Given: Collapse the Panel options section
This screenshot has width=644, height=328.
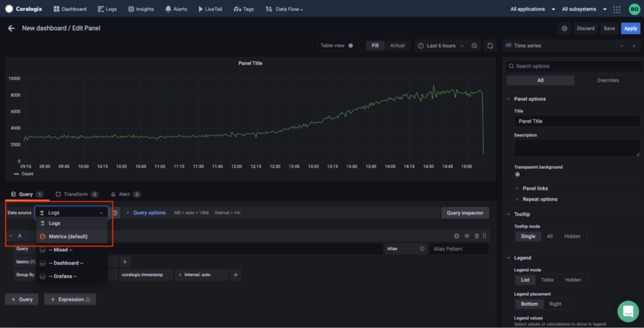Looking at the screenshot, I should [x=508, y=99].
